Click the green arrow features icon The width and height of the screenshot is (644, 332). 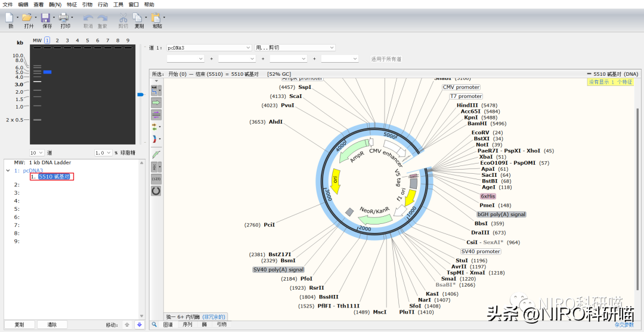click(156, 102)
